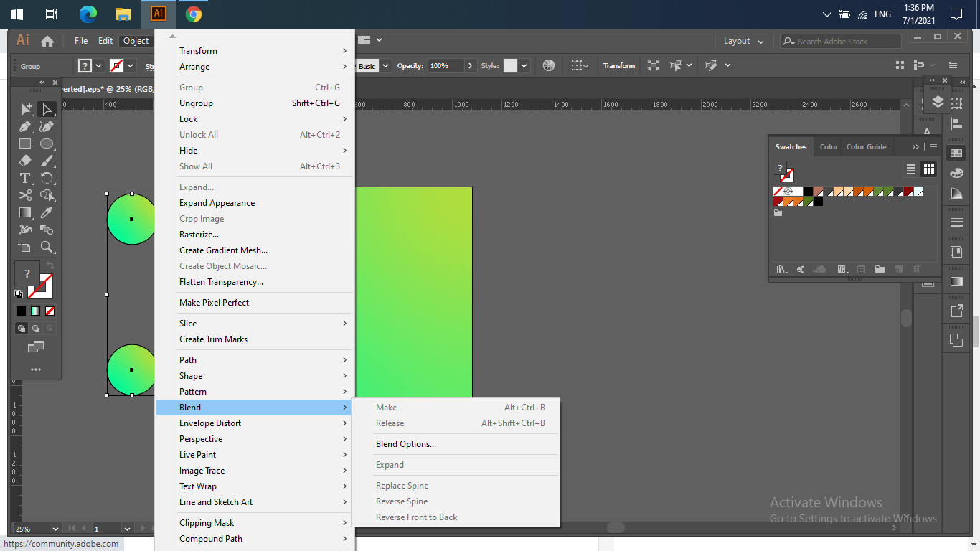Expand the brush Basic dropdown
Viewport: 980px width, 551px height.
(385, 65)
